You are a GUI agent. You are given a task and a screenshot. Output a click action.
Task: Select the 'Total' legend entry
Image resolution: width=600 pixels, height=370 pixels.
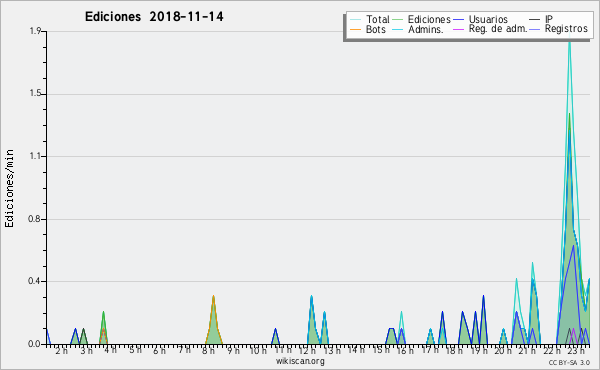(370, 19)
